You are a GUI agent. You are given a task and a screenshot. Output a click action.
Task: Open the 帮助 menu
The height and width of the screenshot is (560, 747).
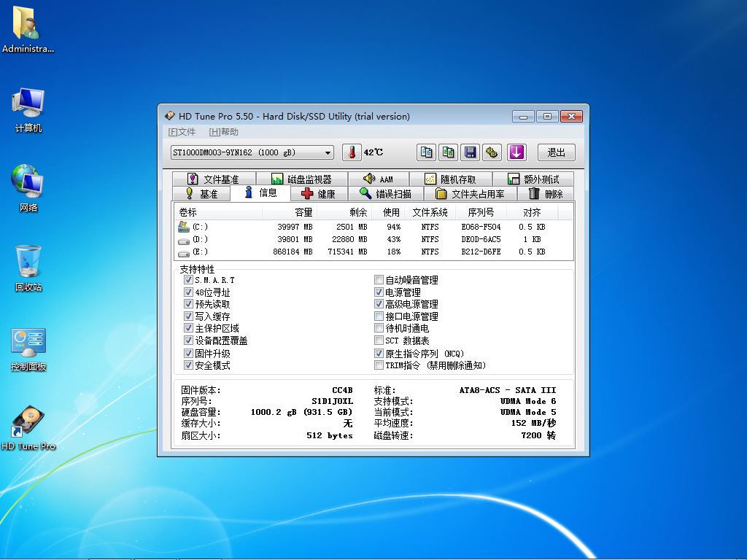224,132
